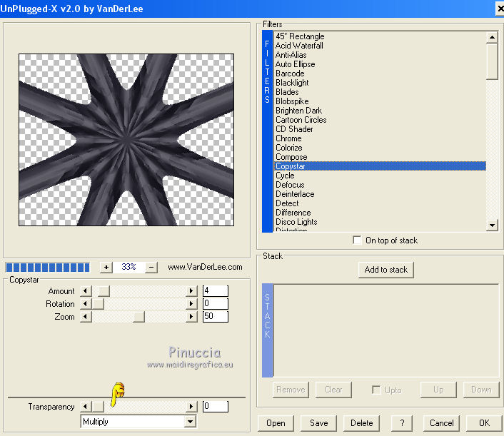Select the Difference filter
The height and width of the screenshot is (436, 504).
pyautogui.click(x=380, y=213)
